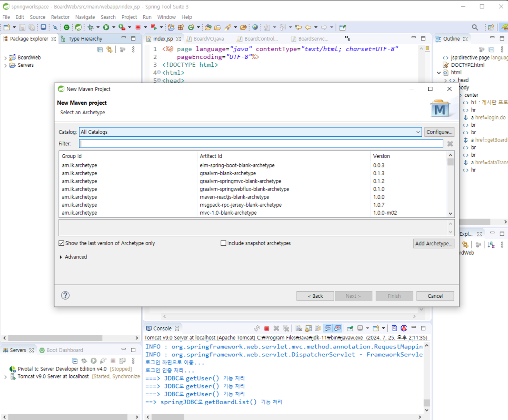The image size is (508, 420).
Task: Open the Catalog dropdown showing All Catalogs
Action: point(250,132)
